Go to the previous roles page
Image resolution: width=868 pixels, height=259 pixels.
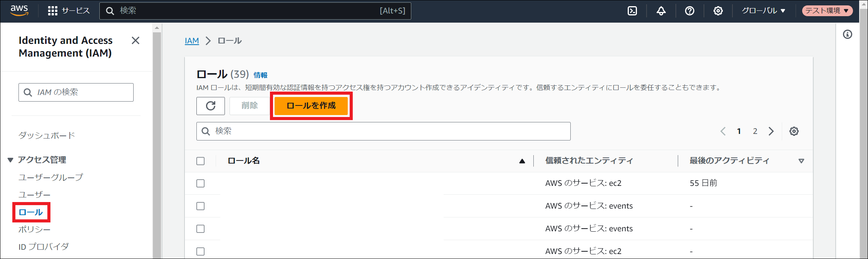pyautogui.click(x=723, y=131)
